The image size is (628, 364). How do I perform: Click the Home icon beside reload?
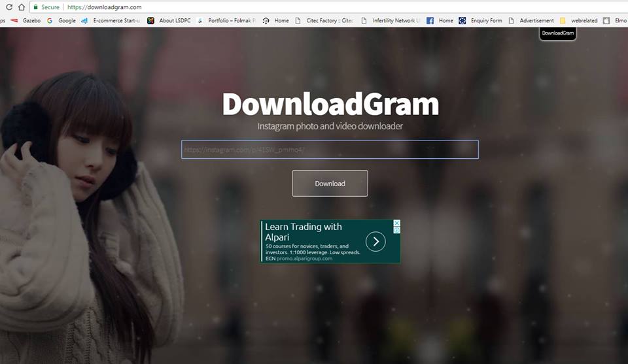22,7
